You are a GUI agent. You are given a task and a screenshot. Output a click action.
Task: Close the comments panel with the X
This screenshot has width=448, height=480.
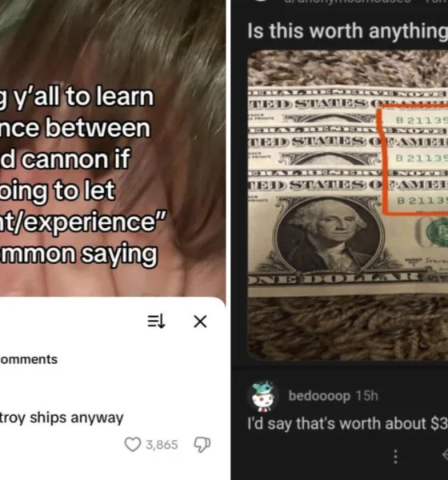[200, 322]
